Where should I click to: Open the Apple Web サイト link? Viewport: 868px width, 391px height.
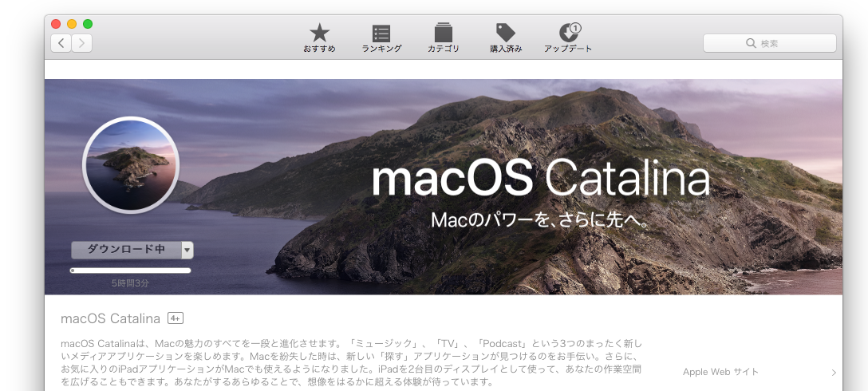tap(720, 372)
